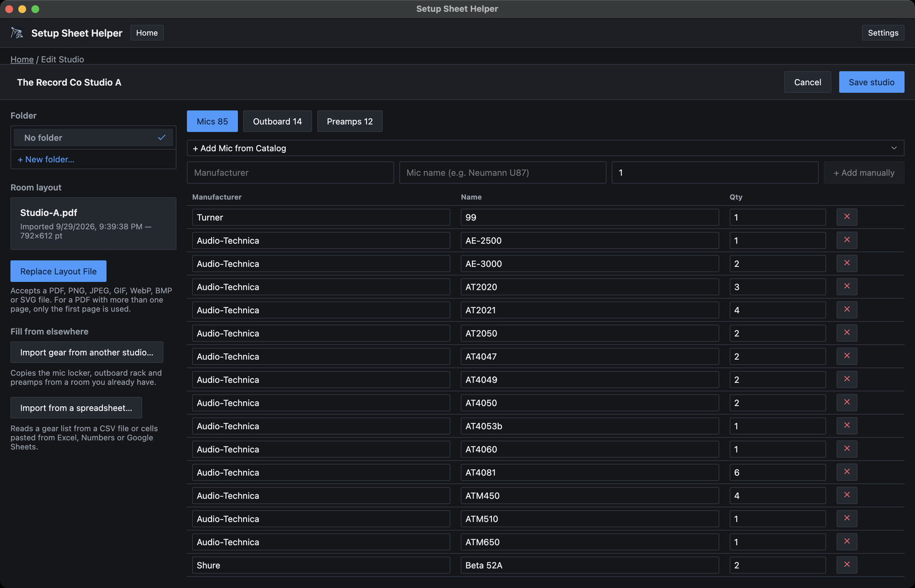Delete the ATM650 mic row

[846, 542]
